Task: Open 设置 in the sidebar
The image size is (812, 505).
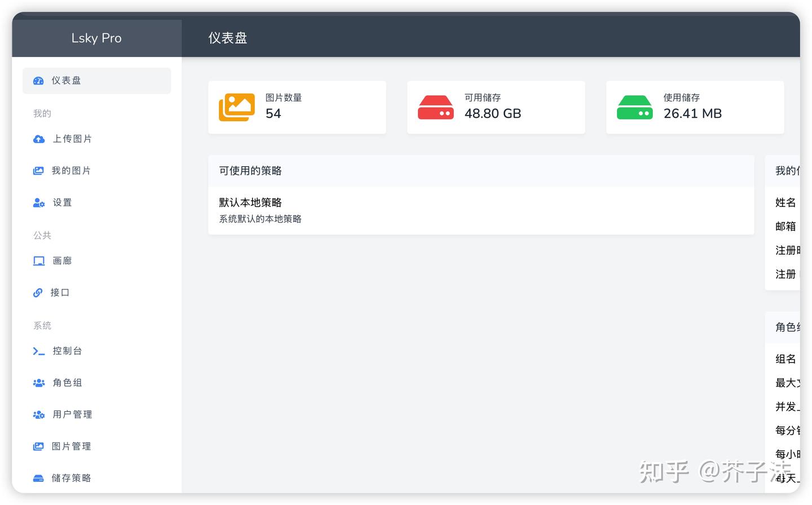Action: click(97, 202)
